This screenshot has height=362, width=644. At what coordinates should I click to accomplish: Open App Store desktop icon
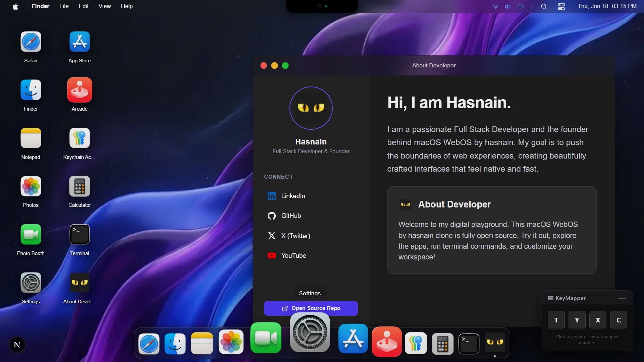pyautogui.click(x=79, y=42)
